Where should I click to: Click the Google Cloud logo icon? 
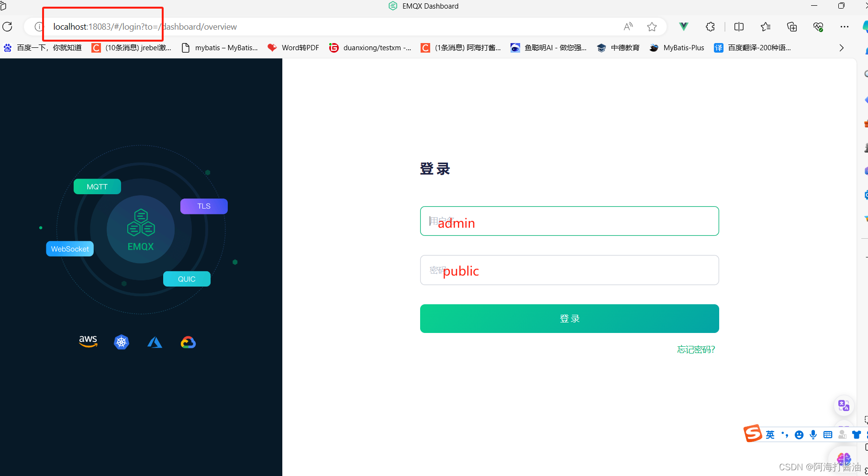click(188, 342)
